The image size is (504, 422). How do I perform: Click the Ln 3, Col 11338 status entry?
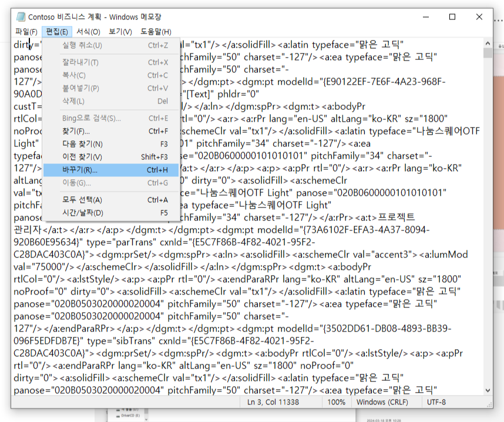(x=273, y=402)
